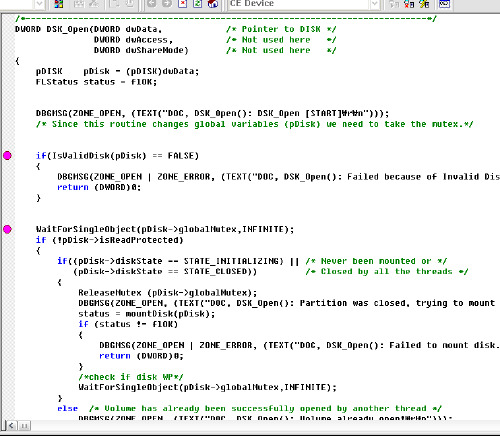Go to the Home page icon

pos(213,4)
